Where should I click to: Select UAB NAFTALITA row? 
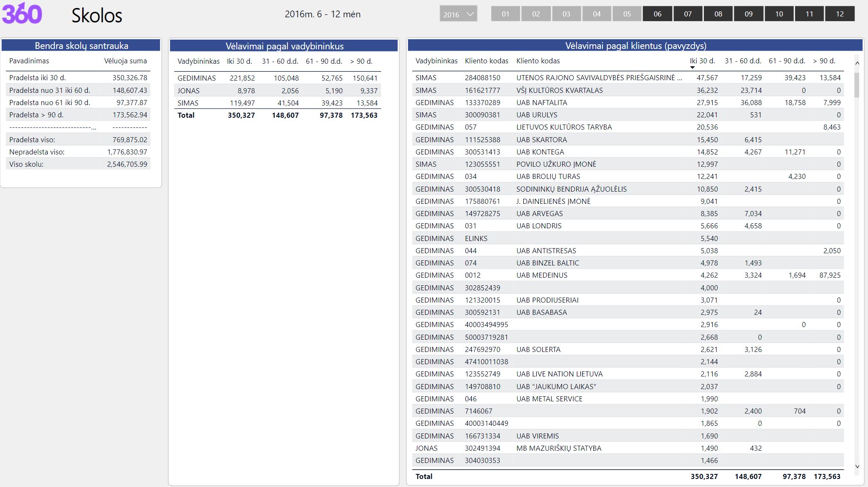(628, 102)
